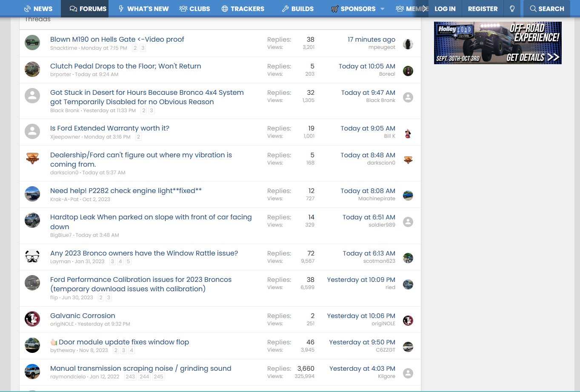Click Krak-A-Pat's avatar beside P2282 thread
Screen dimensions: 580x392
coord(32,194)
